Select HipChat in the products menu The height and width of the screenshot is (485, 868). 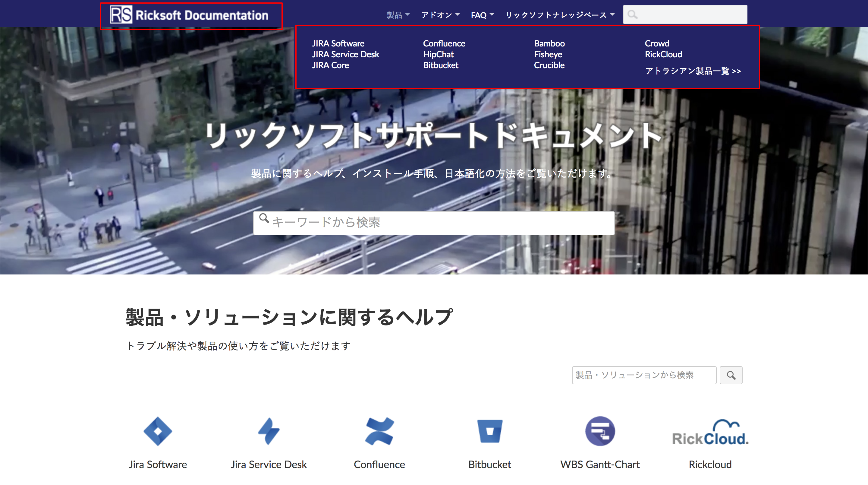(438, 54)
